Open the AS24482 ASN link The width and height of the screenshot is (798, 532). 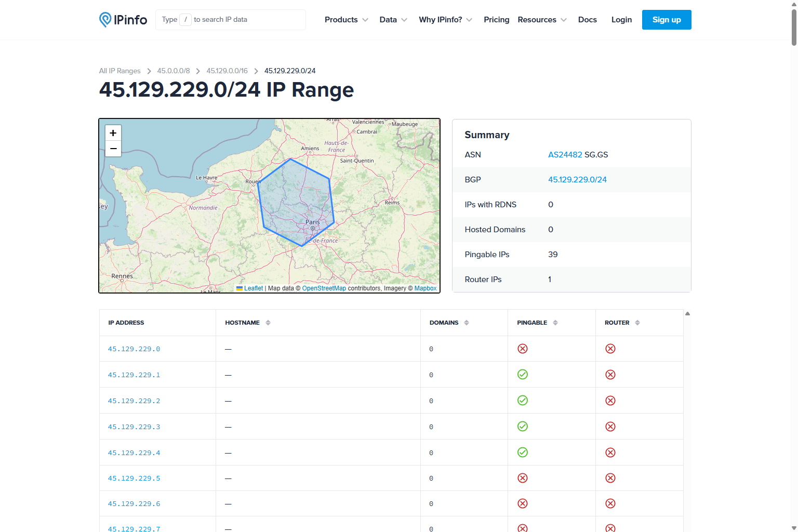pyautogui.click(x=565, y=155)
